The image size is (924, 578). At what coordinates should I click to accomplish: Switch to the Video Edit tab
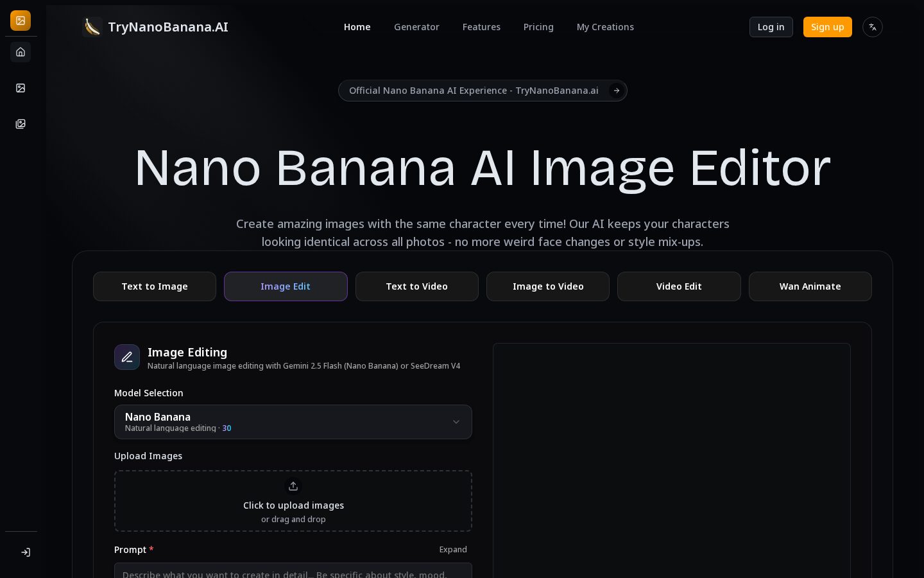pyautogui.click(x=679, y=286)
